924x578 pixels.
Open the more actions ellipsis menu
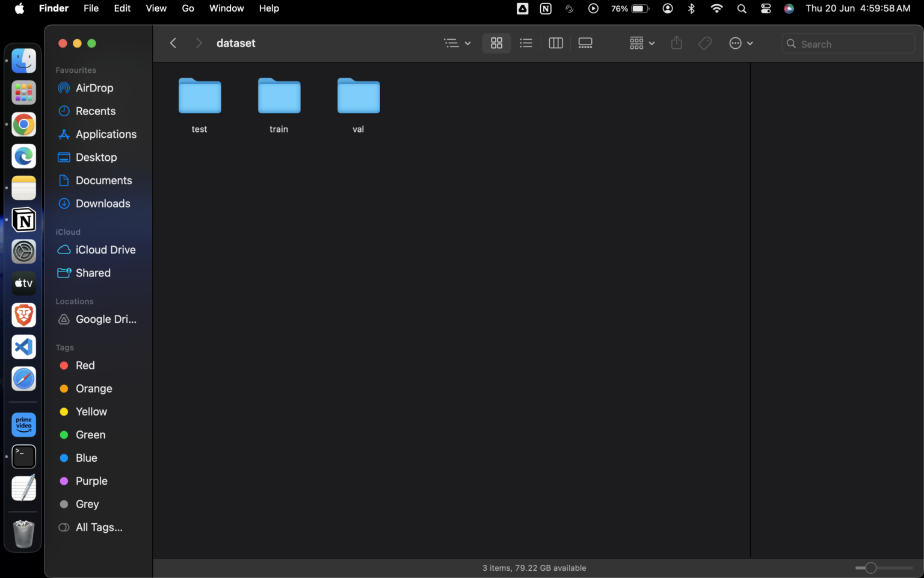point(741,43)
